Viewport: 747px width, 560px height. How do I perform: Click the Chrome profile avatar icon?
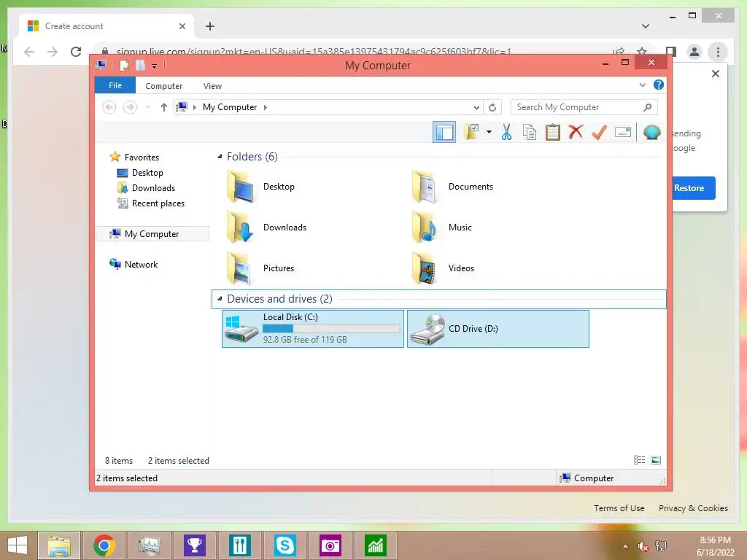(x=694, y=52)
